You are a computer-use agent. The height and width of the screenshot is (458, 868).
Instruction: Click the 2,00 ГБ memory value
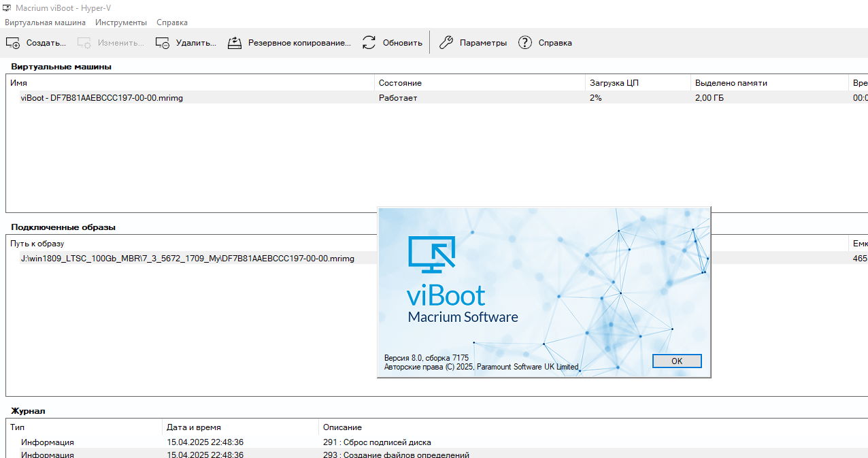pos(711,97)
